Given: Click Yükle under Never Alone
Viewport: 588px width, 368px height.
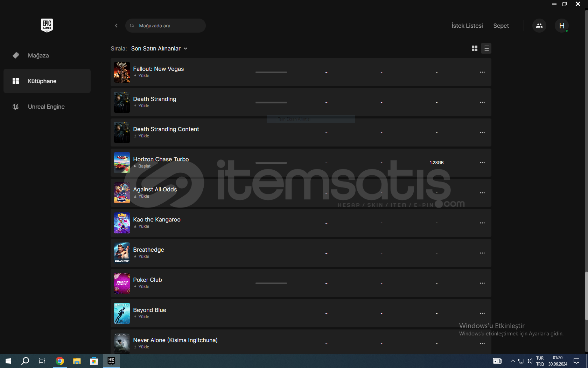Looking at the screenshot, I should point(141,347).
